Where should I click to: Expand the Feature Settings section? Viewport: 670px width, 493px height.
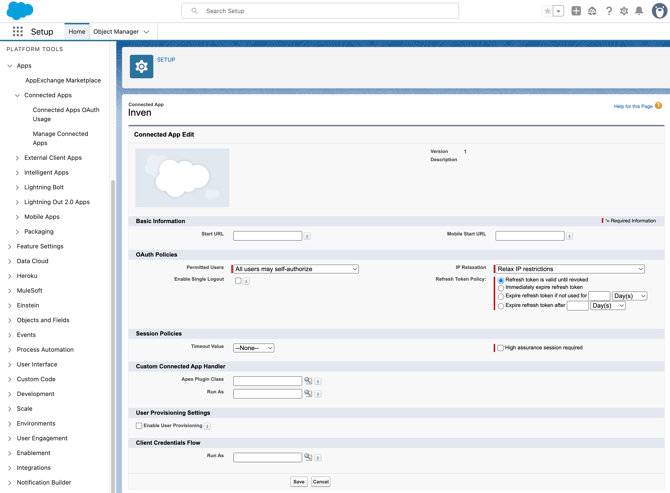[10, 246]
